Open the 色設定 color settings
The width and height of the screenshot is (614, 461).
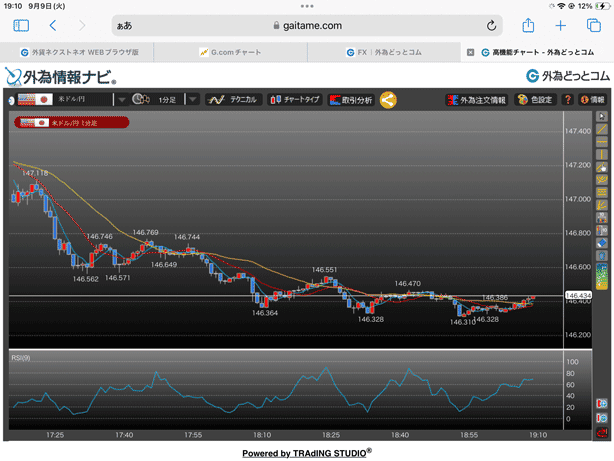coord(535,100)
